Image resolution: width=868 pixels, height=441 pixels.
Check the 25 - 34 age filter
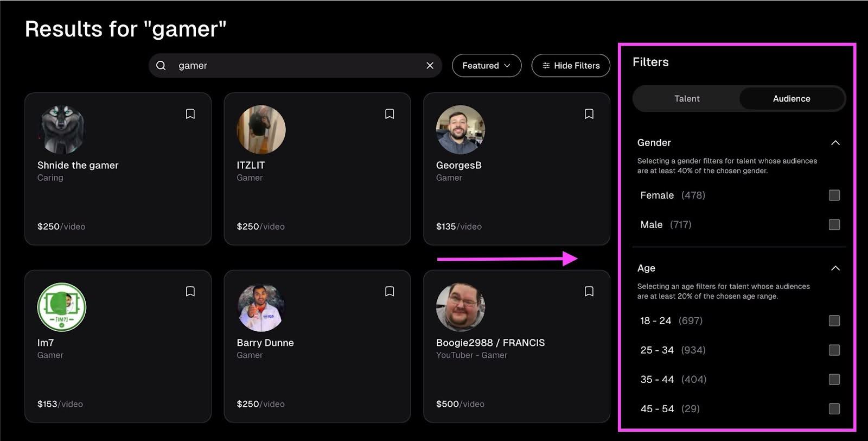[834, 350]
